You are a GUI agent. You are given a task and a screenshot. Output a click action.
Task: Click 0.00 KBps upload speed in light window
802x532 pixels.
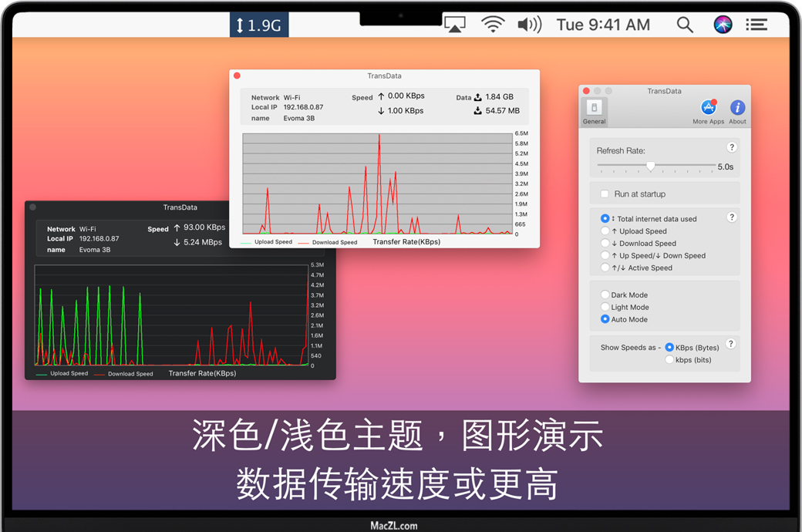coord(406,96)
